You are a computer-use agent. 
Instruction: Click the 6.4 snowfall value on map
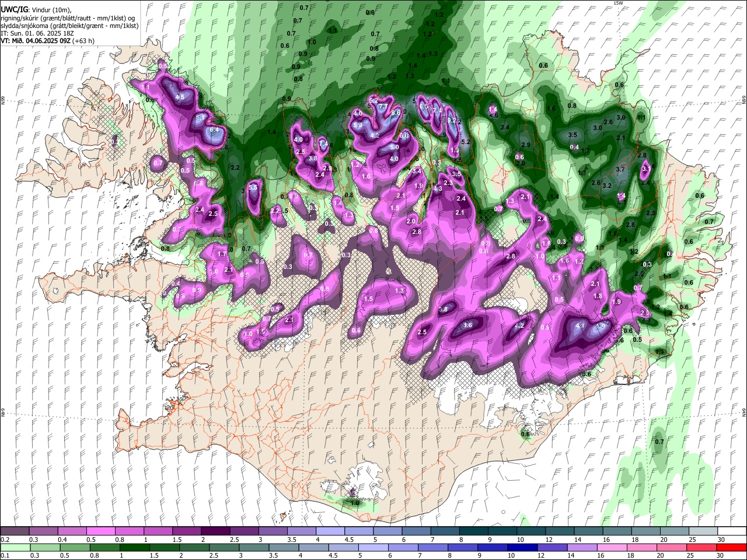[x=214, y=130]
